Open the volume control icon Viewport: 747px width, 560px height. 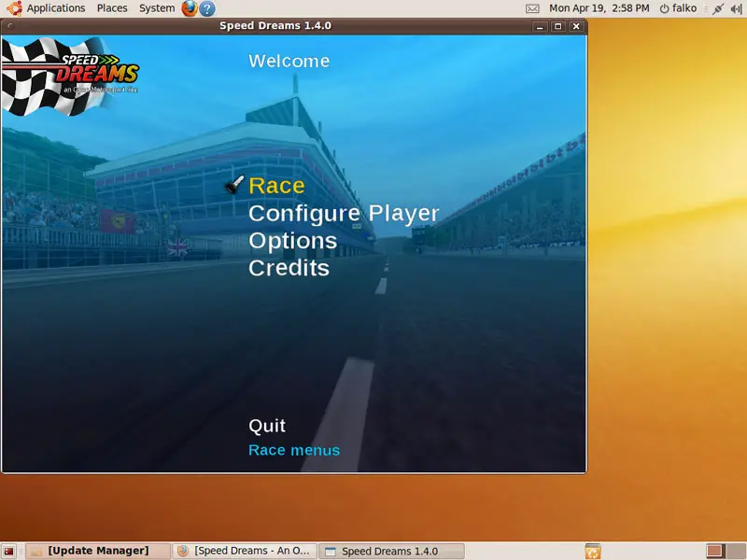pyautogui.click(x=736, y=8)
